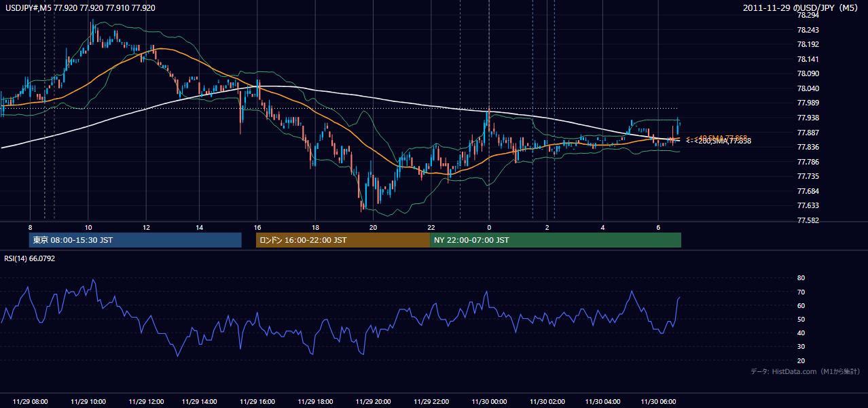Click price axis label 77.836
The width and height of the screenshot is (868, 408).
(x=808, y=147)
